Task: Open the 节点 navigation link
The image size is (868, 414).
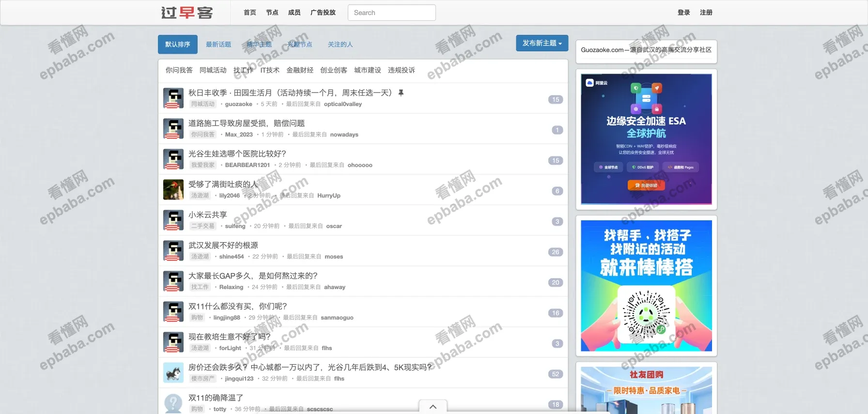Action: pyautogui.click(x=272, y=13)
